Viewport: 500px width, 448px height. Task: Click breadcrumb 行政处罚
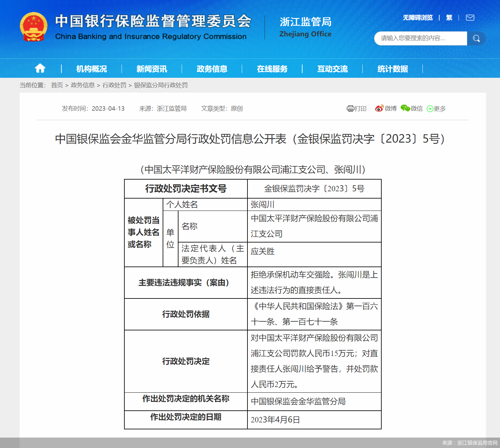(114, 85)
